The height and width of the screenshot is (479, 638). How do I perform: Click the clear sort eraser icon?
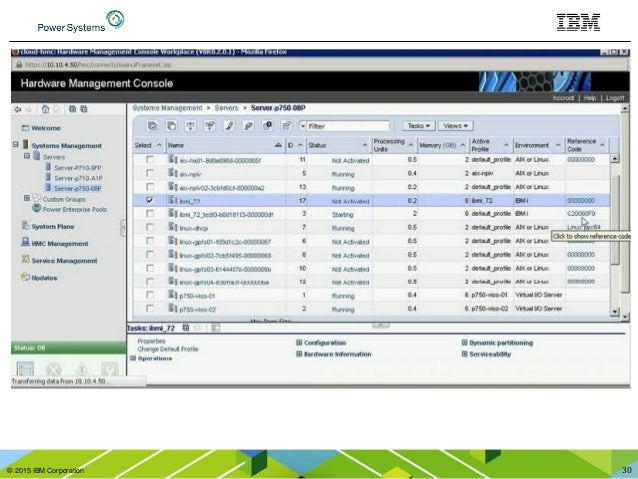248,126
